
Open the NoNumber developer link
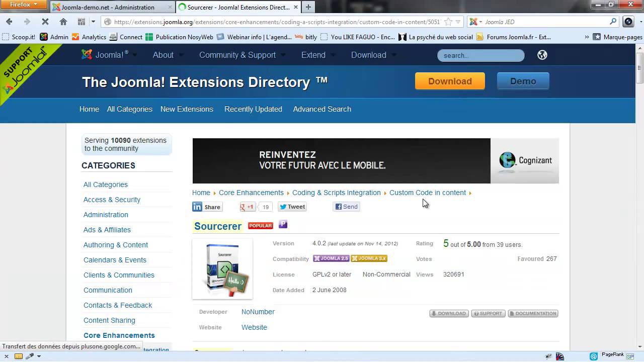258,312
